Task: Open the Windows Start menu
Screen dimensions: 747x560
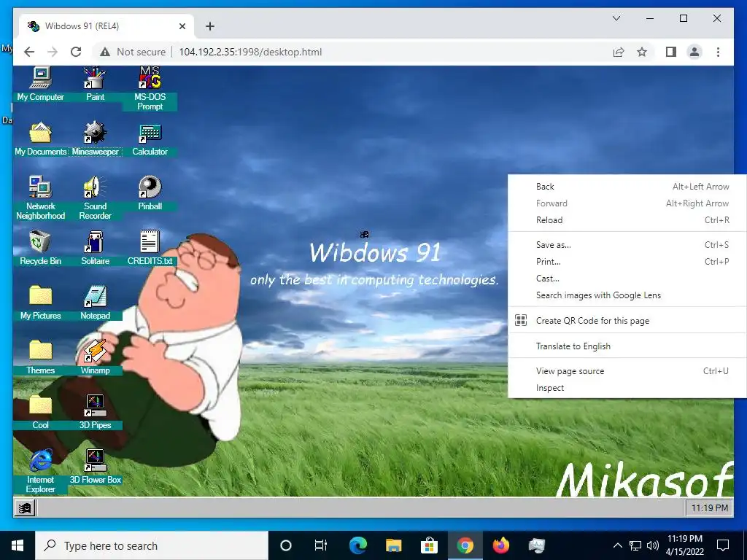Action: pos(18,545)
